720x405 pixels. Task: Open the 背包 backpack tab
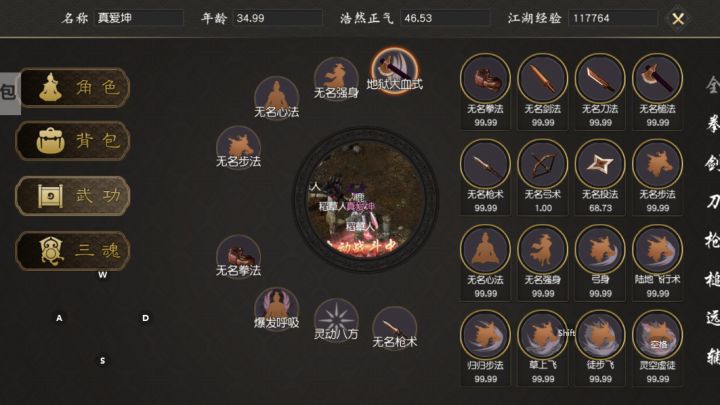tap(73, 141)
